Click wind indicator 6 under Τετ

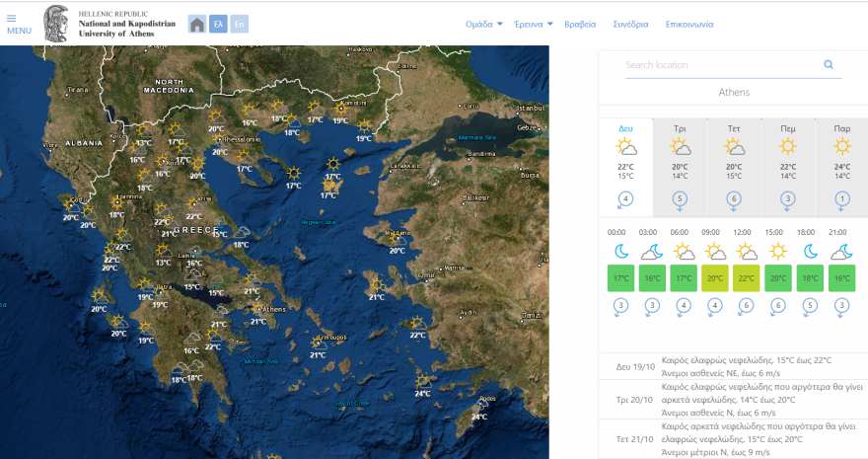point(734,199)
